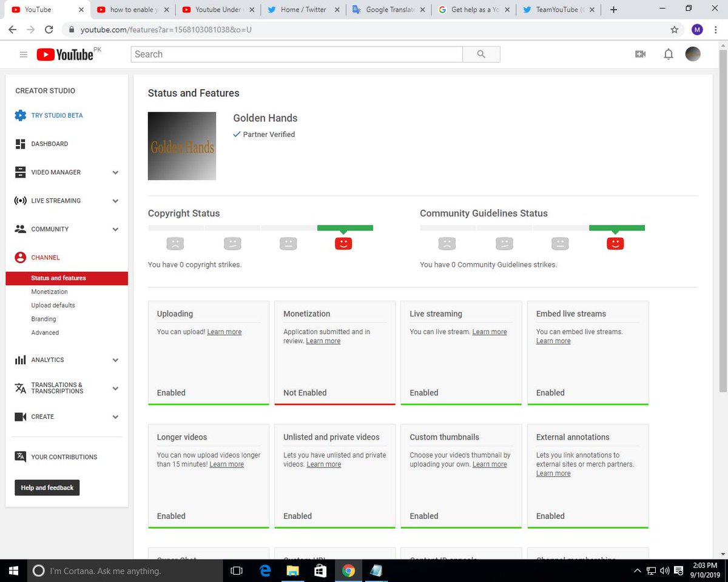Click Learn more in Custom thumbnails card
This screenshot has height=582, width=728.
pyautogui.click(x=490, y=464)
